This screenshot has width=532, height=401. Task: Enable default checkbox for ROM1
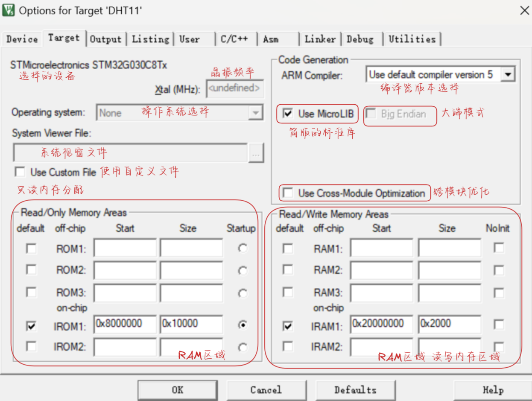[x=31, y=248]
